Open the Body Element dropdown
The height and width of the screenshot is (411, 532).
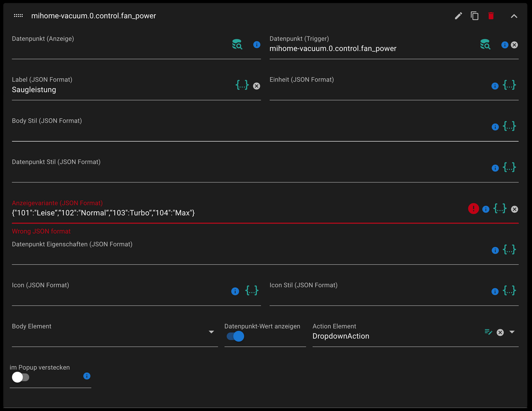tap(211, 332)
